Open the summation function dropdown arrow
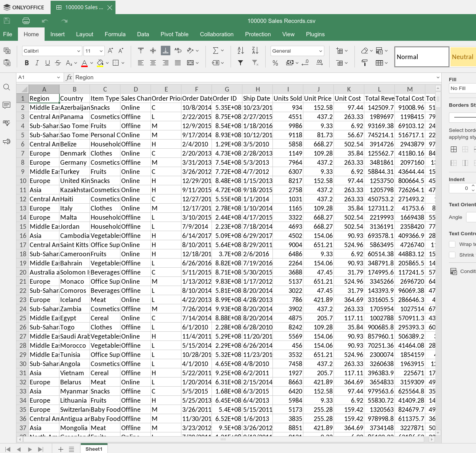Image resolution: width=476 pixels, height=453 pixels. [223, 51]
